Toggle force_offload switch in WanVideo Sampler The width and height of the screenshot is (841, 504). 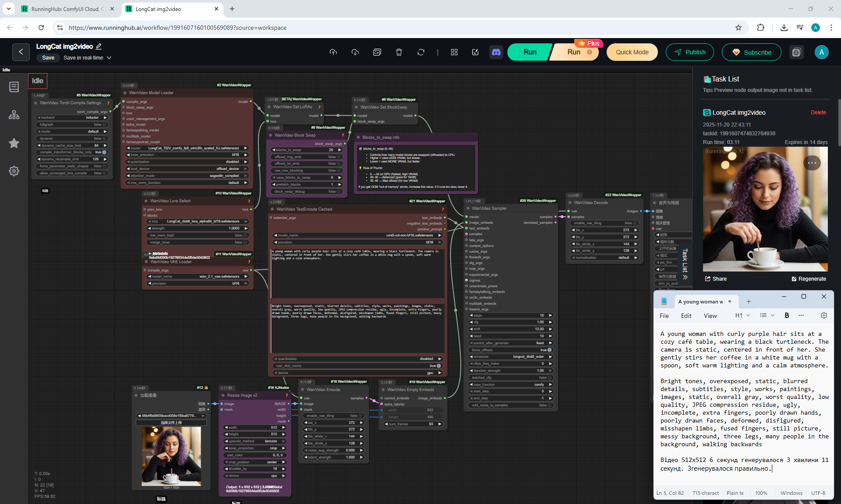point(549,350)
